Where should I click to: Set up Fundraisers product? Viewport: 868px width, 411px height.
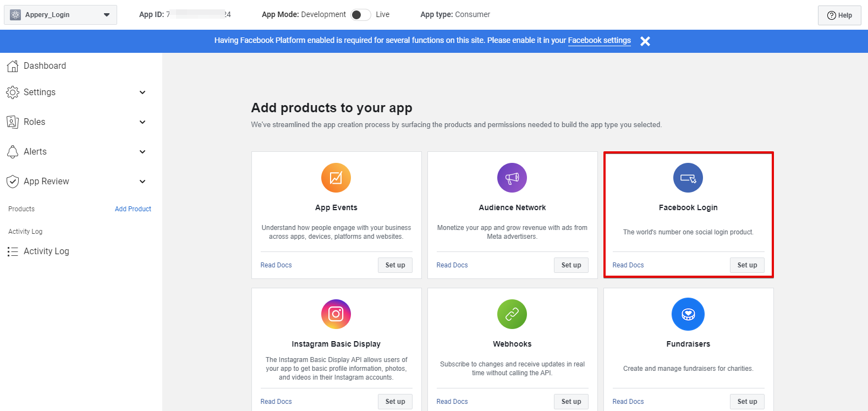point(747,402)
